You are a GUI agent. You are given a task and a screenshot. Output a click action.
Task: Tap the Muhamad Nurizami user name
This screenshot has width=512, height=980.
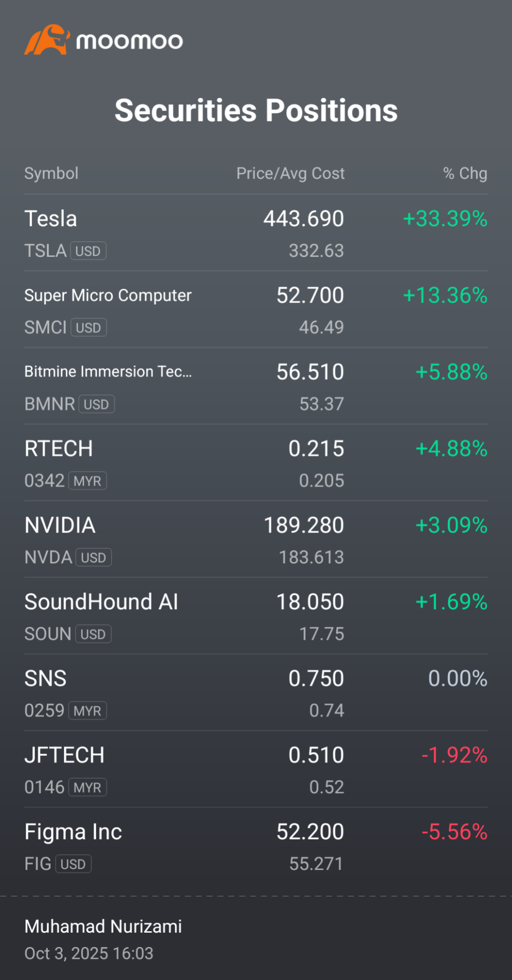[103, 926]
